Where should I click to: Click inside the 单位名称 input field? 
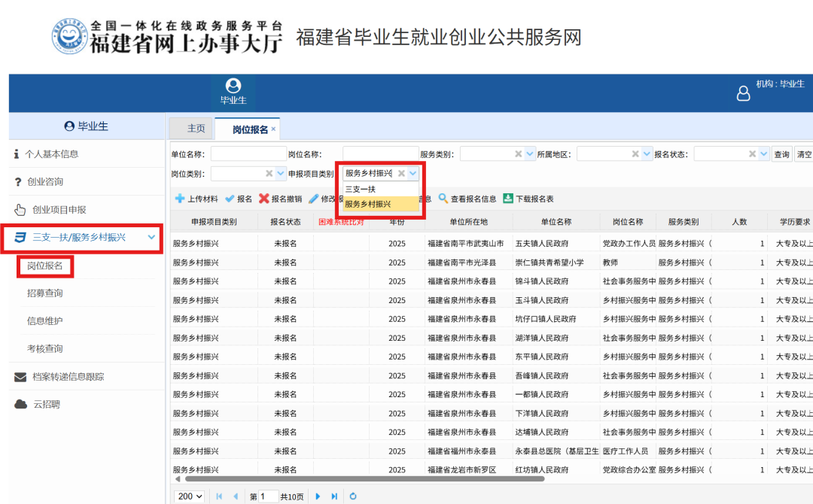(x=248, y=153)
